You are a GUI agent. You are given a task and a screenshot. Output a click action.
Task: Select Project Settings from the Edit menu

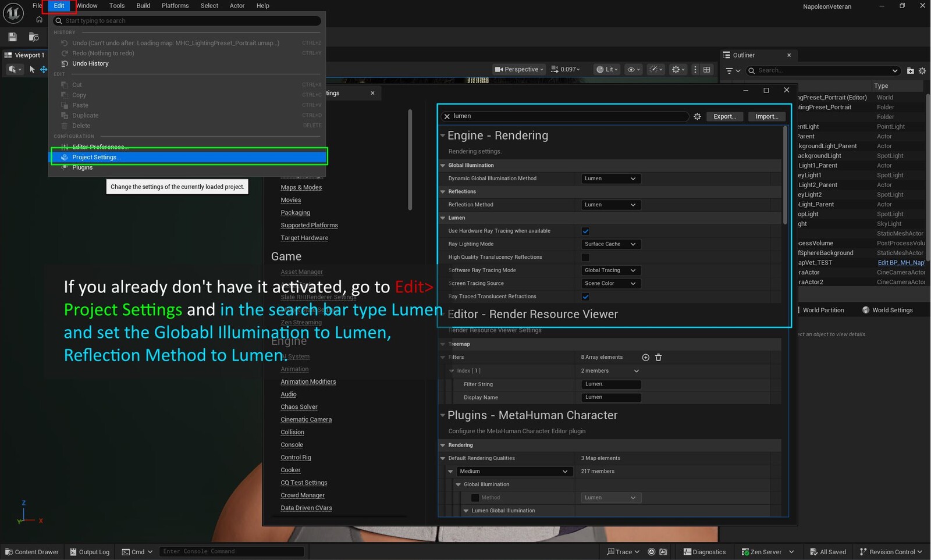96,157
